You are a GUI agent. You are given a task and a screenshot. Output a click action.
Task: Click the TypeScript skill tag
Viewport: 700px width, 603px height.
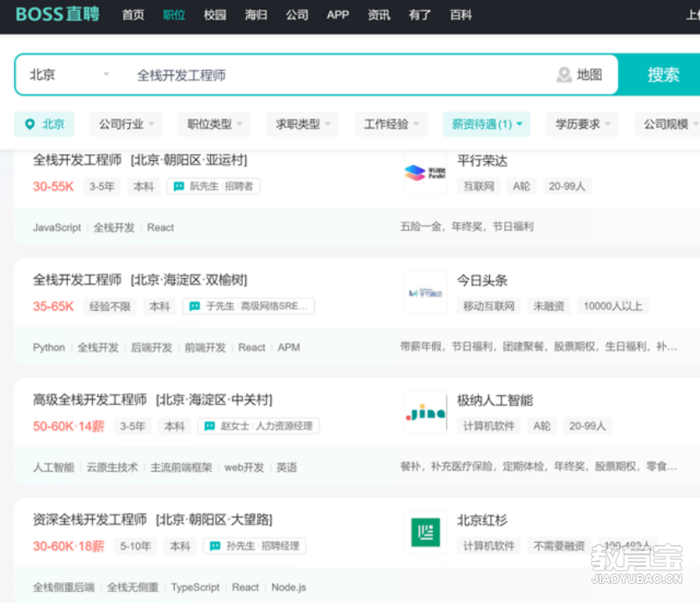coord(195,587)
